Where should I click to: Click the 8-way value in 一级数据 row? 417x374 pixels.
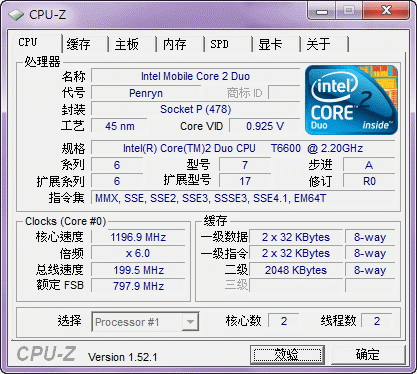[370, 237]
